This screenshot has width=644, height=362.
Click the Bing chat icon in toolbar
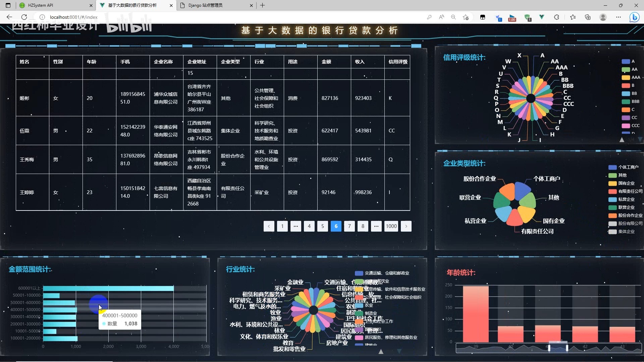[x=635, y=17]
